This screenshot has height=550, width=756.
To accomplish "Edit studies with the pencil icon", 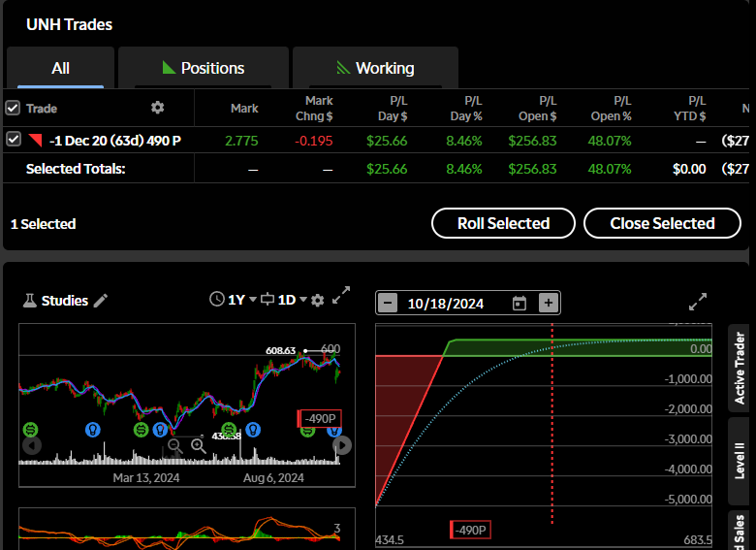I will pyautogui.click(x=100, y=301).
